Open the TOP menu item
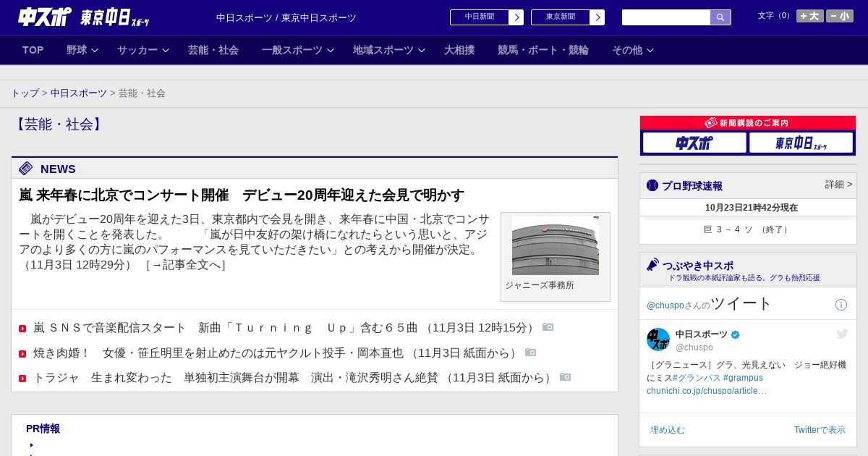Viewport: 868px width, 456px height. pyautogui.click(x=33, y=50)
